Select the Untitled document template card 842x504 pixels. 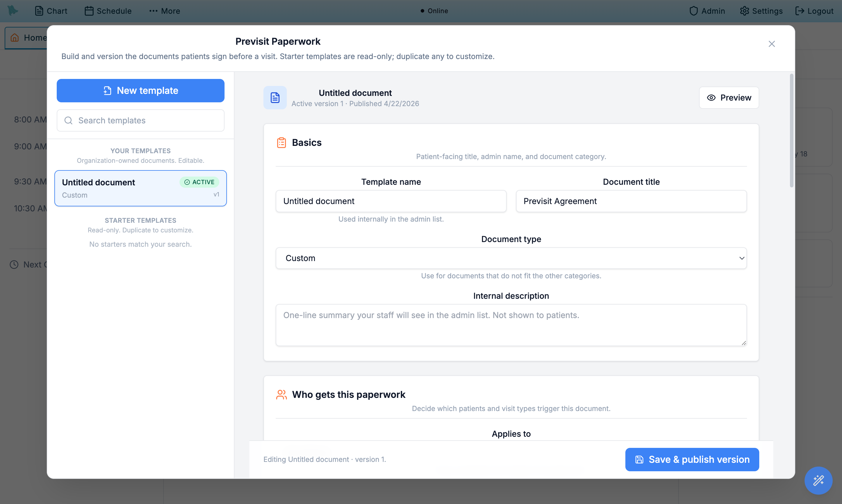tap(141, 188)
